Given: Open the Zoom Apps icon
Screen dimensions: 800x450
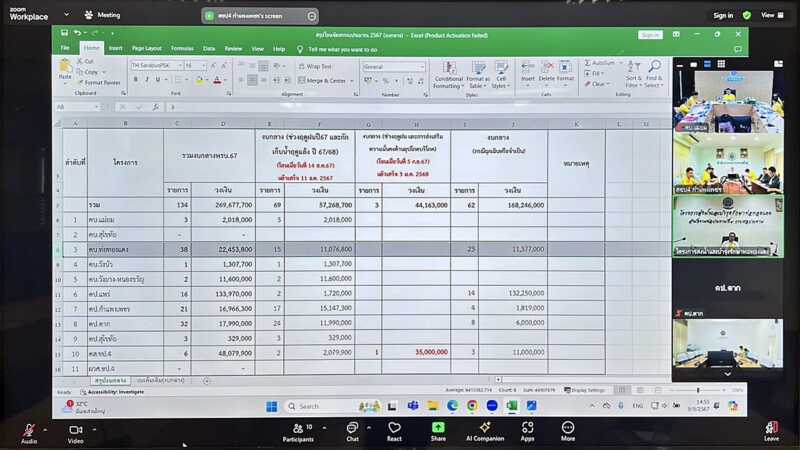Looking at the screenshot, I should click(527, 427).
